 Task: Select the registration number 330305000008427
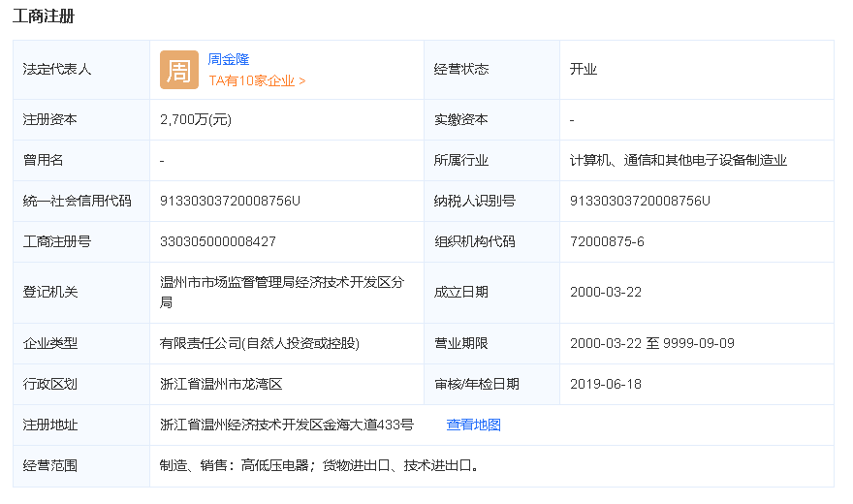coord(218,241)
